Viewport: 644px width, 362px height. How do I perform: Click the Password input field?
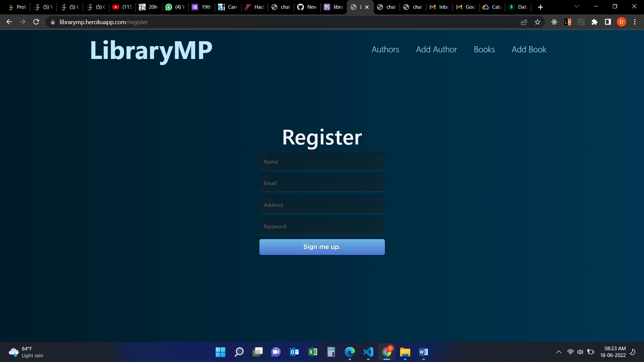(x=322, y=226)
